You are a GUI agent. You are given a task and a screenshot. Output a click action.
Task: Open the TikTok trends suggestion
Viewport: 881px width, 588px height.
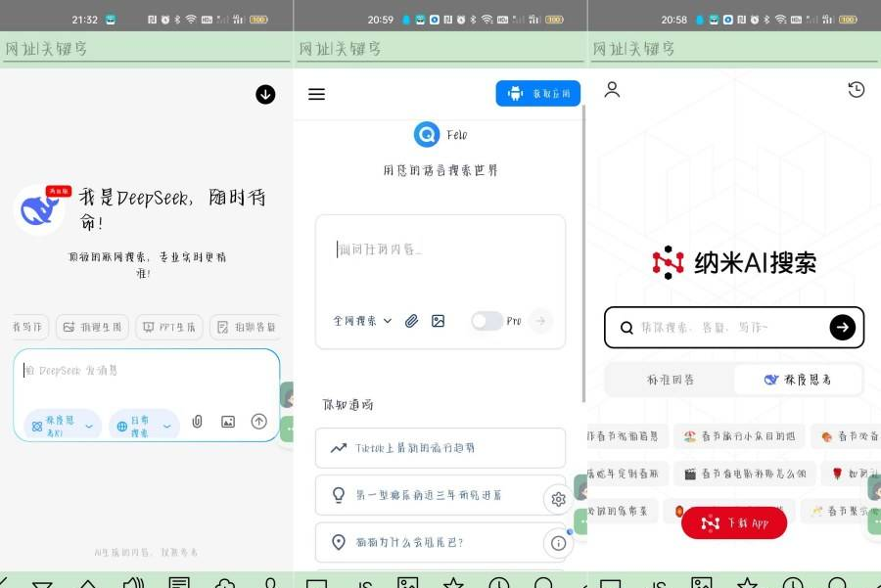click(440, 447)
